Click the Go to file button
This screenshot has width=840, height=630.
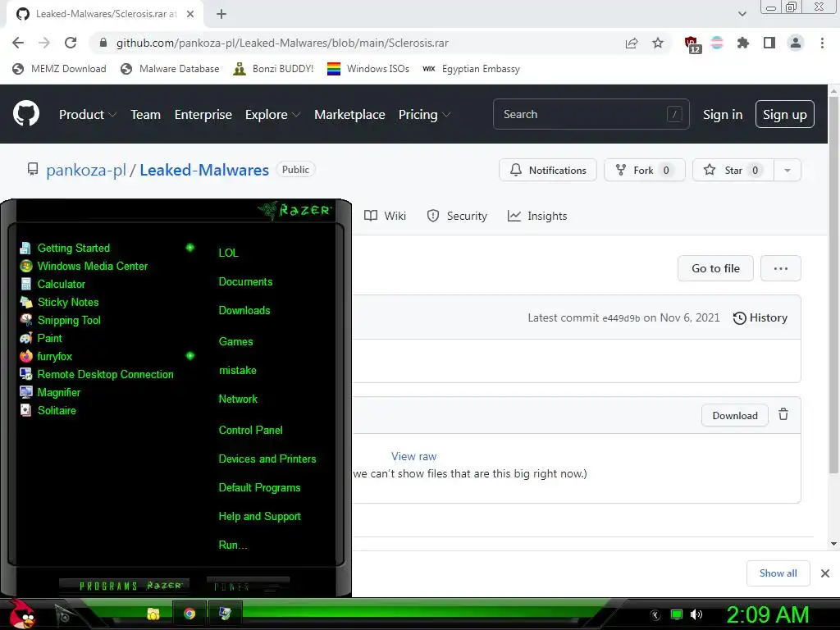point(715,268)
